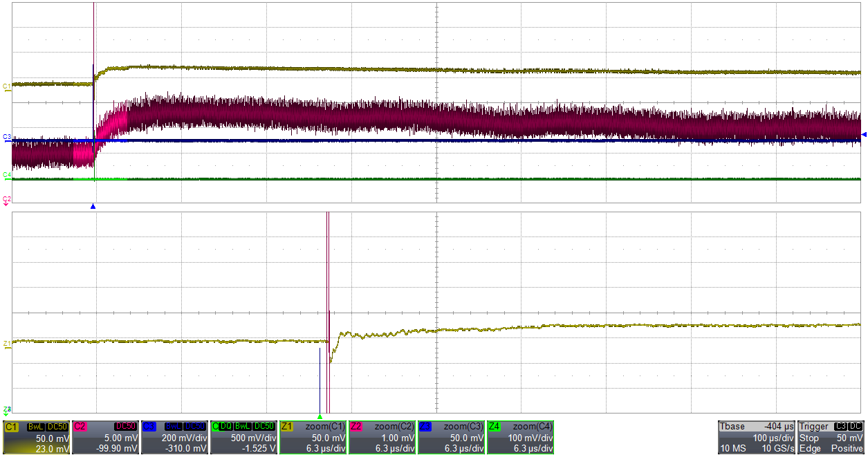The height and width of the screenshot is (455, 868).
Task: Click the 10 GS/s sample rate value
Action: click(x=778, y=449)
